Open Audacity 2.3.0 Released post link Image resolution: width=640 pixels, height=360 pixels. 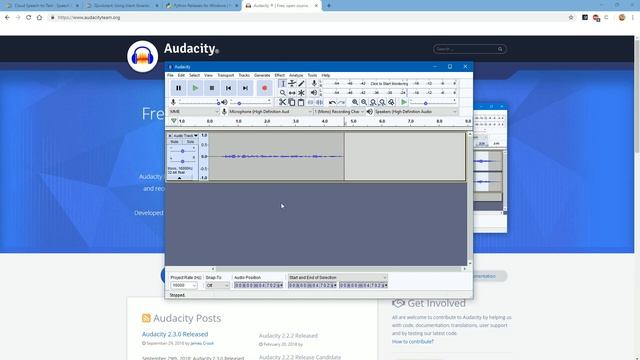coord(175,334)
